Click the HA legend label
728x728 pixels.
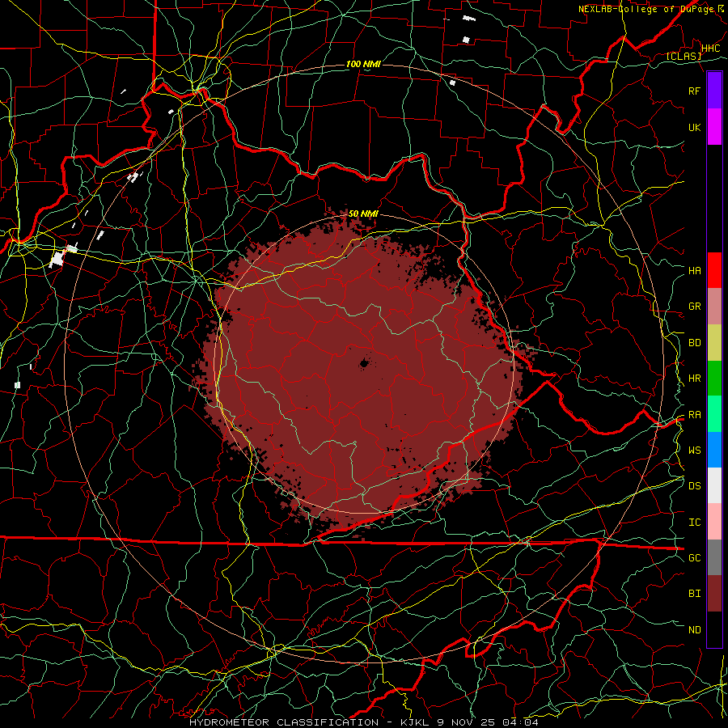694,271
